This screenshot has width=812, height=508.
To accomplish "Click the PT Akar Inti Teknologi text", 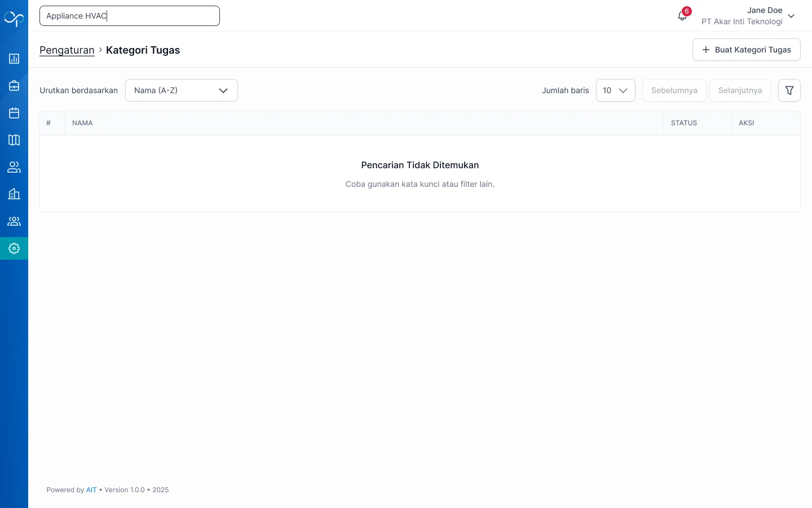I will (742, 21).
